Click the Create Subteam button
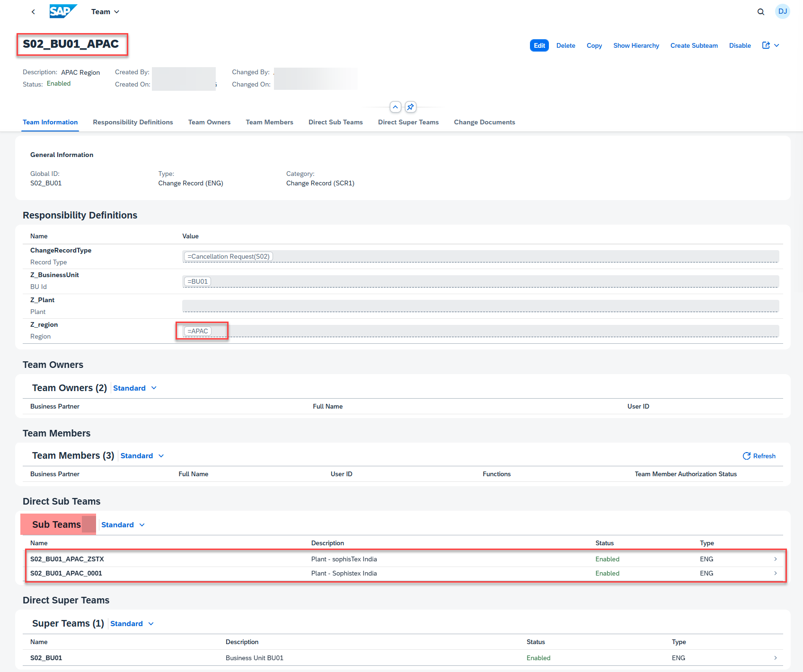803x672 pixels. pos(694,45)
